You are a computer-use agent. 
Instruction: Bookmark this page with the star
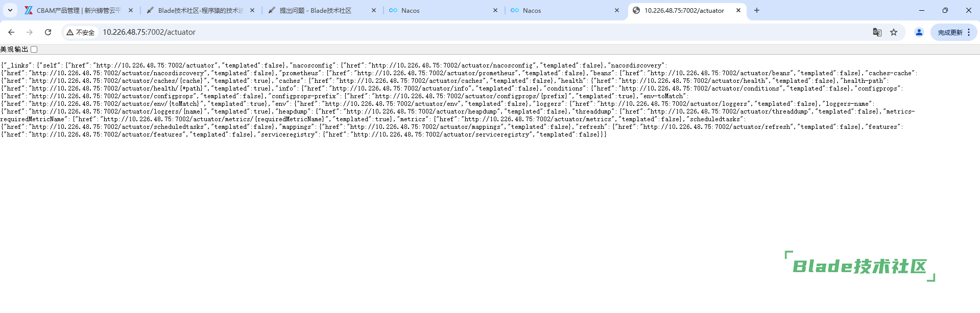click(894, 32)
